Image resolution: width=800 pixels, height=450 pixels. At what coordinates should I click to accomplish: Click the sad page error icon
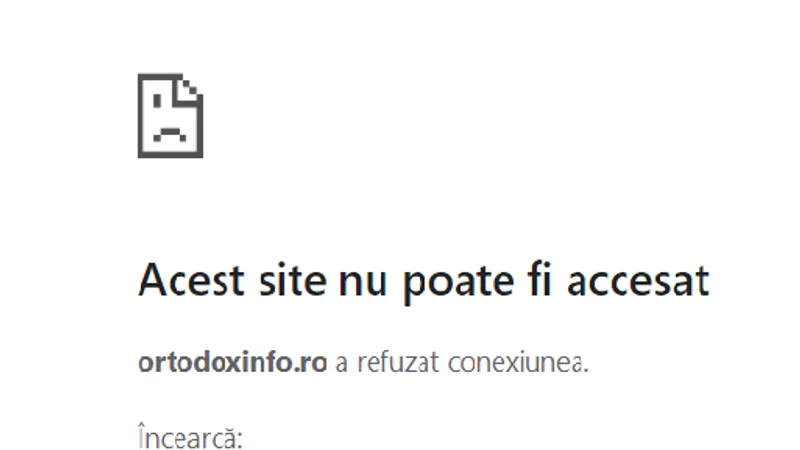click(170, 116)
